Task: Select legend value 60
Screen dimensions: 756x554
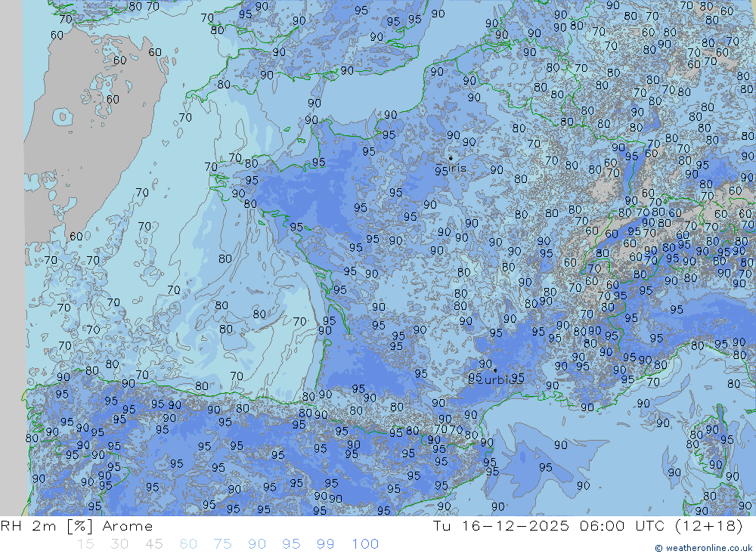Action: 188,544
